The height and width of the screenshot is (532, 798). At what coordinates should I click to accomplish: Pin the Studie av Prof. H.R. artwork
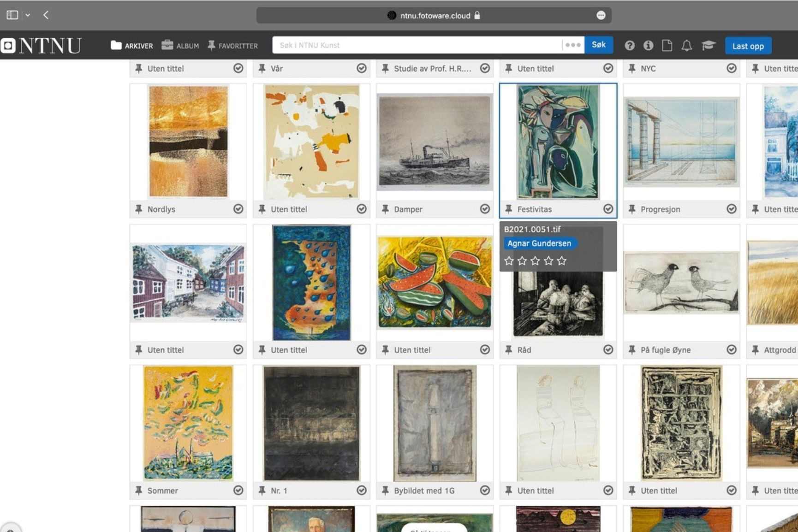[385, 69]
